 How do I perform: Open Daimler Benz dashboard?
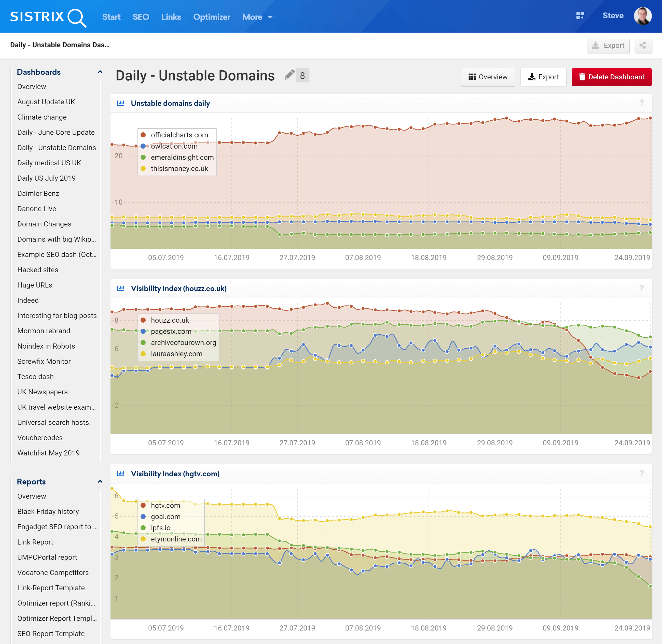coord(38,193)
